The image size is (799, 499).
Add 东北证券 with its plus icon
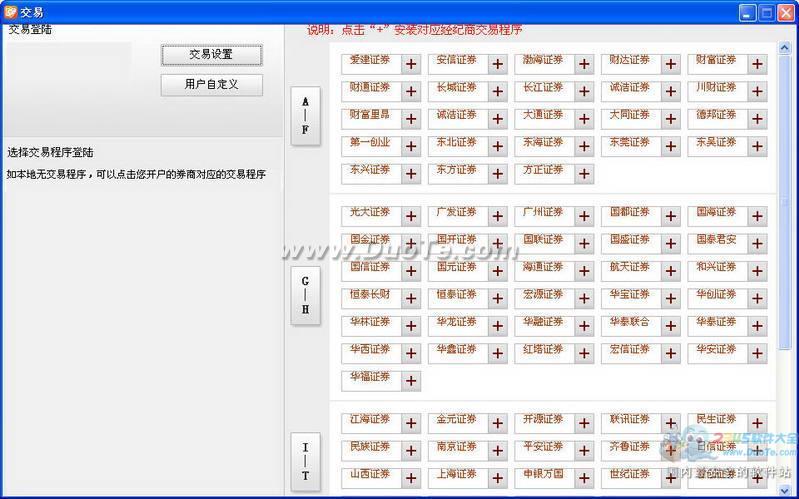coord(497,147)
